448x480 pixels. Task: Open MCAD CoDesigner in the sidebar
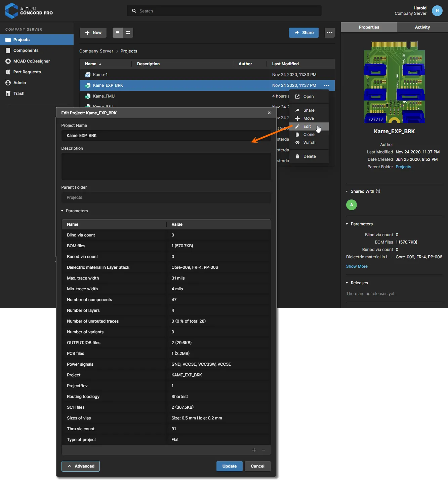coord(37,61)
